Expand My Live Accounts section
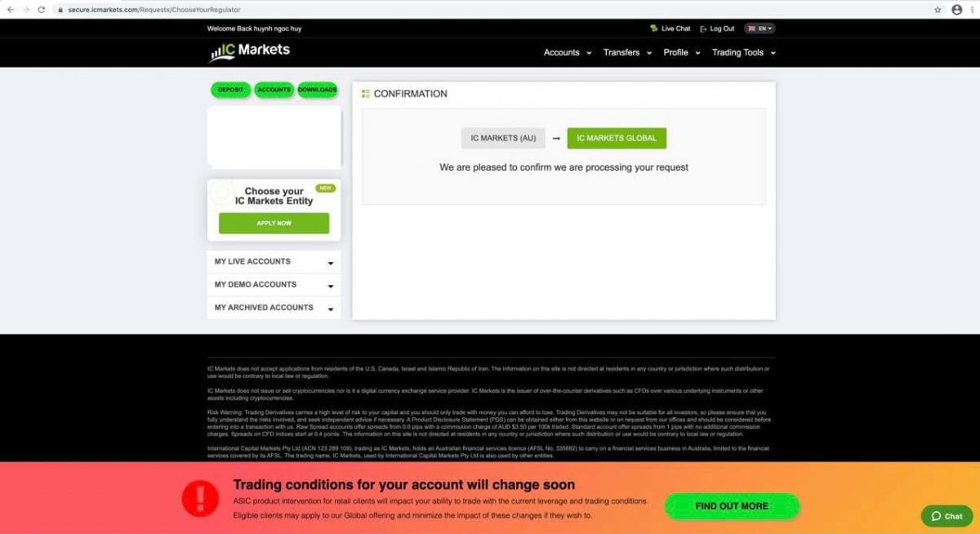Image resolution: width=980 pixels, height=534 pixels. [274, 261]
